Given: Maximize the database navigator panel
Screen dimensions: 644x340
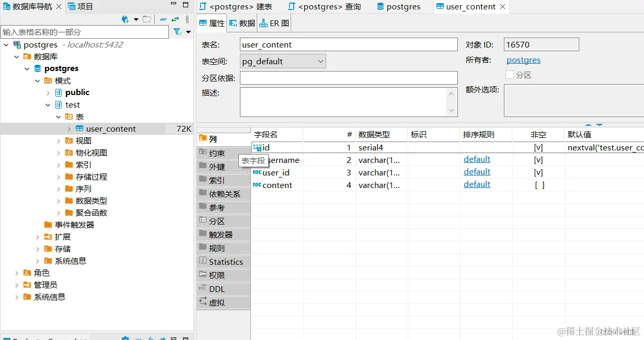Looking at the screenshot, I should [186, 5].
